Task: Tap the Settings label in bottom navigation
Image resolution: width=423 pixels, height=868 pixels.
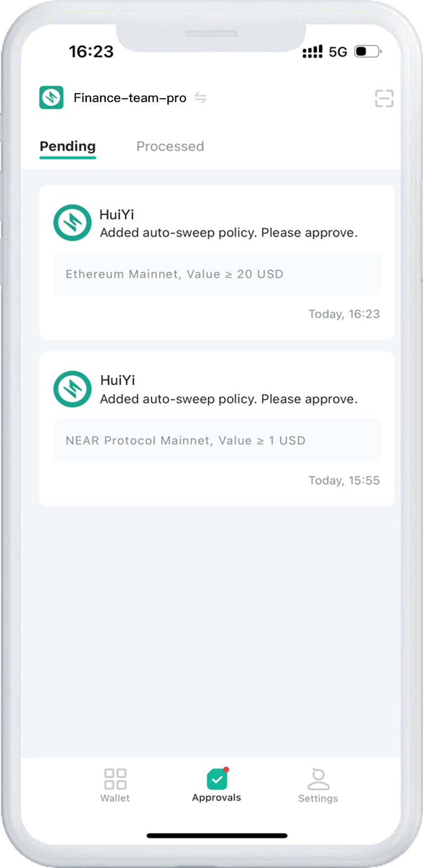Action: point(318,799)
